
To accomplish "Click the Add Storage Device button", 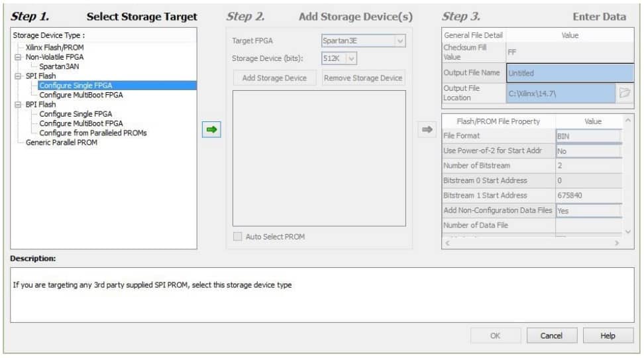I will coord(274,78).
